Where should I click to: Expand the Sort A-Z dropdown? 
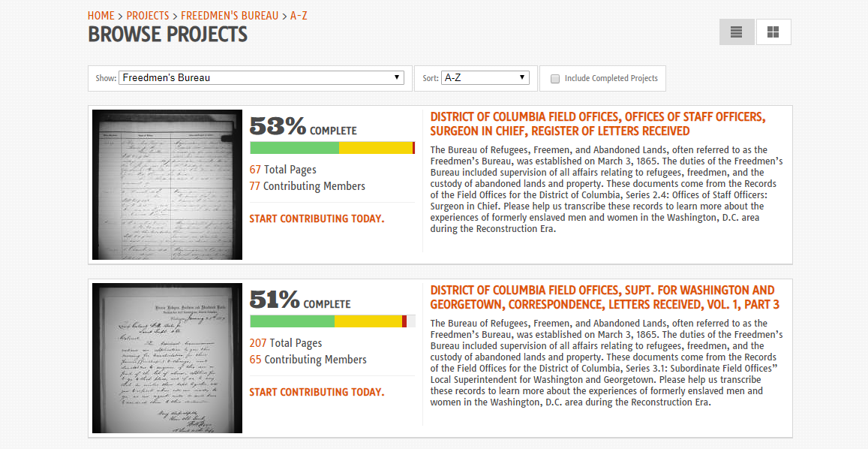point(485,77)
